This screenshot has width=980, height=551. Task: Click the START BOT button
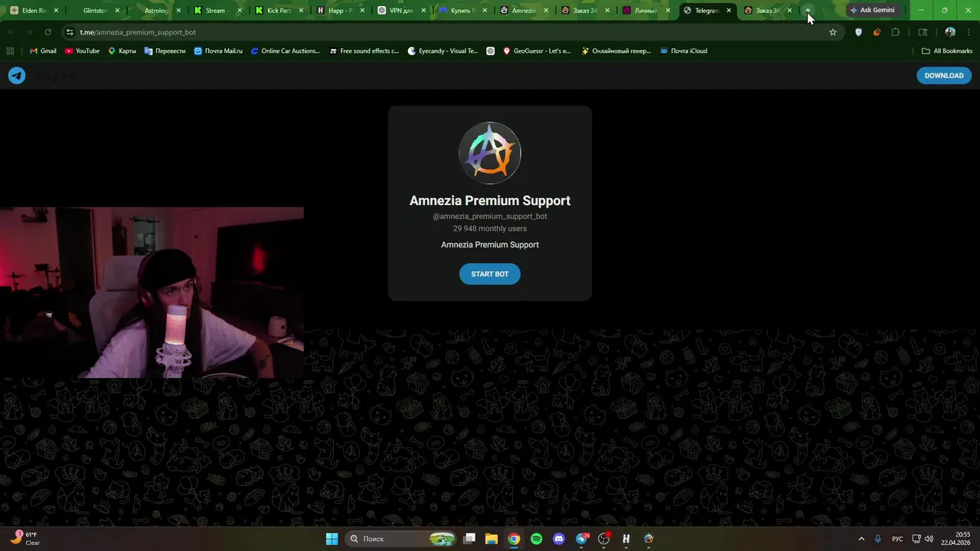tap(490, 274)
